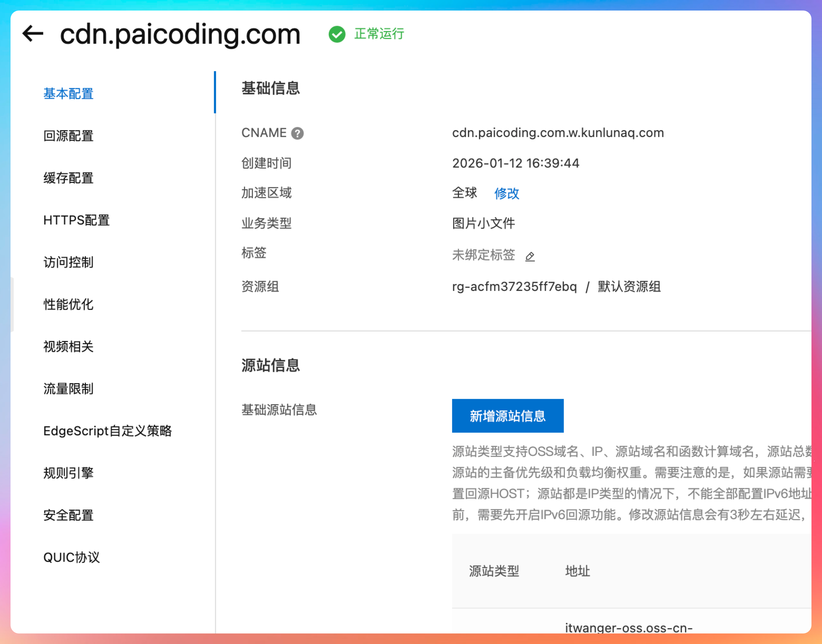Open HTTPS配置 settings

[x=76, y=220]
